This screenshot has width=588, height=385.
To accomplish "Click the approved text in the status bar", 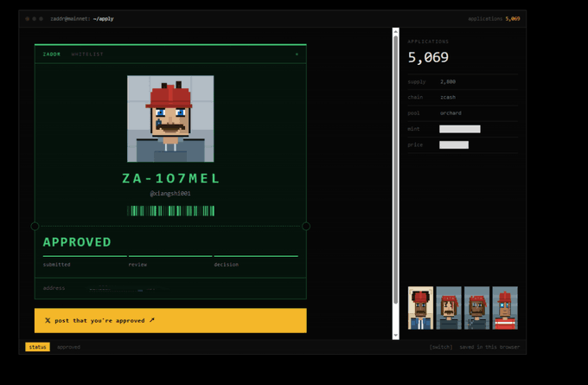I will (x=68, y=347).
